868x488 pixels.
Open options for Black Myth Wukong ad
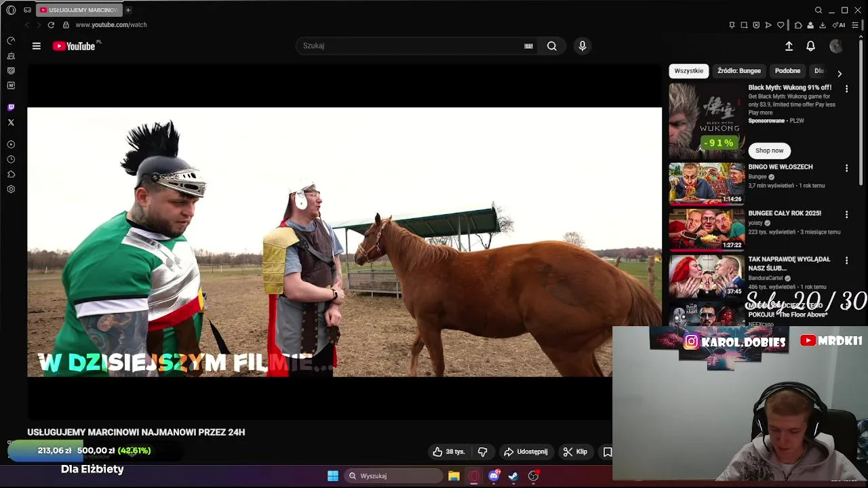846,89
